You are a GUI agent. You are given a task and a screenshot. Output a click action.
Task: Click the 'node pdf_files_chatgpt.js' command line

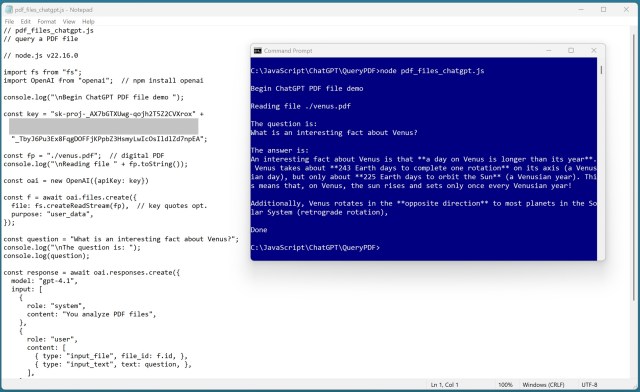(x=432, y=71)
